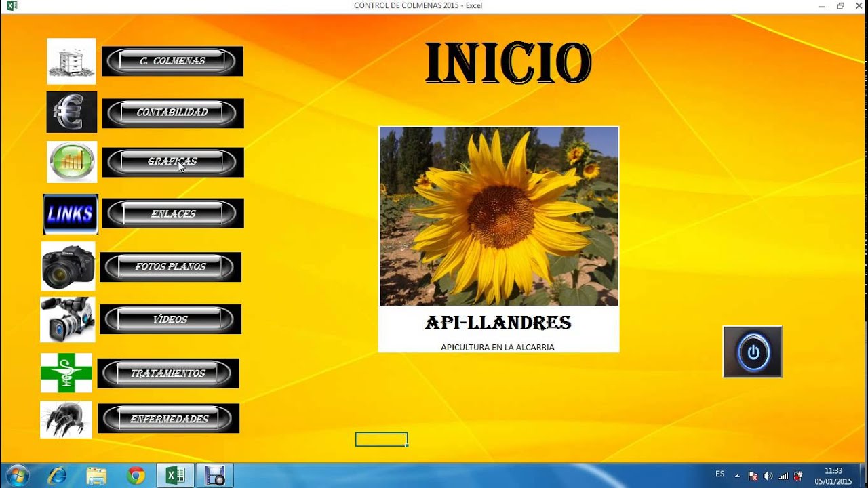
Task: Click the power plug tray icon
Action: pyautogui.click(x=798, y=476)
